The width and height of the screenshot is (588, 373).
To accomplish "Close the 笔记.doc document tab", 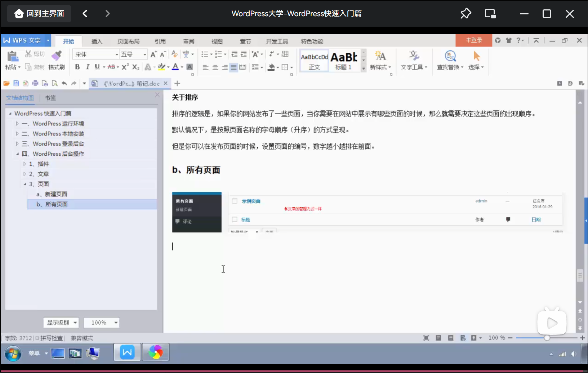I will [166, 83].
